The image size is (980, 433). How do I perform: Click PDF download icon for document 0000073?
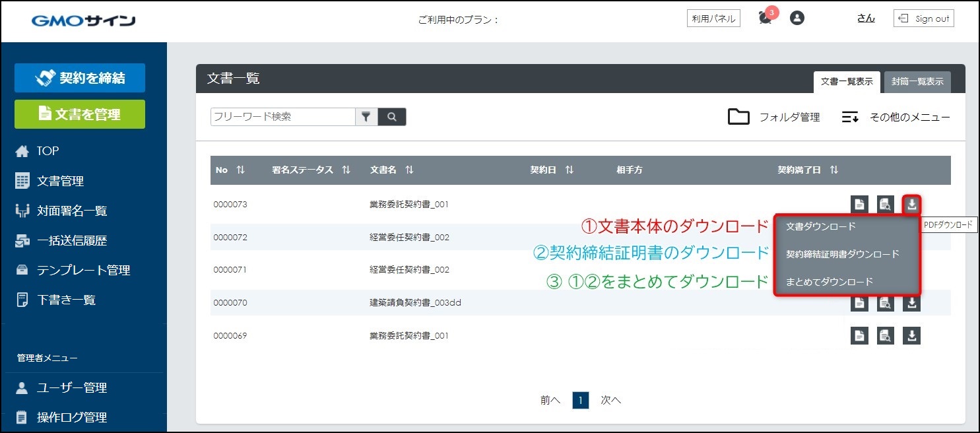[911, 204]
